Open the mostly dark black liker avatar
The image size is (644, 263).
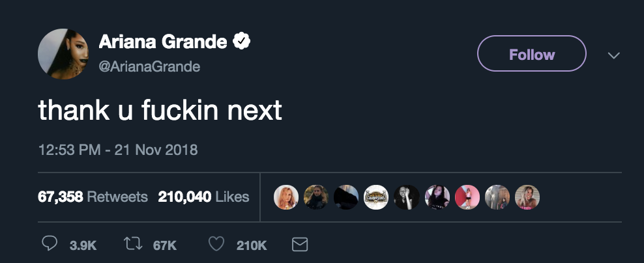(346, 197)
